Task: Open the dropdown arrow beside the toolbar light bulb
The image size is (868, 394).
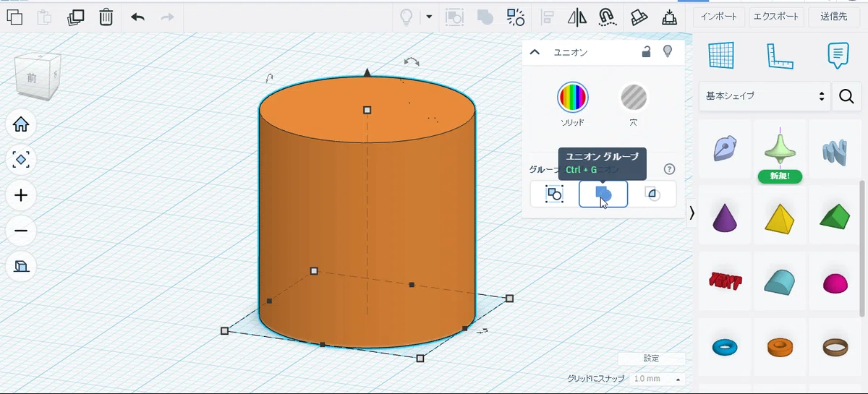Action: tap(429, 17)
